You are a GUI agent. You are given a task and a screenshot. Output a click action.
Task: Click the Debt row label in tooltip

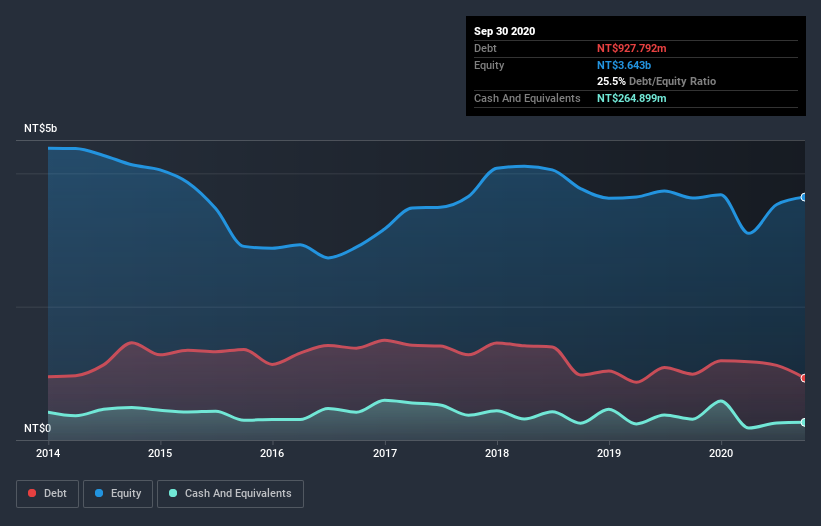tap(485, 48)
